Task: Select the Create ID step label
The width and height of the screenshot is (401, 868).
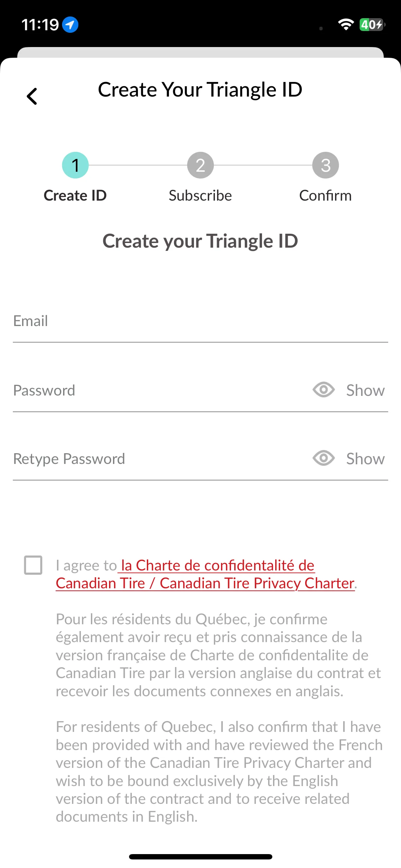Action: (x=75, y=195)
